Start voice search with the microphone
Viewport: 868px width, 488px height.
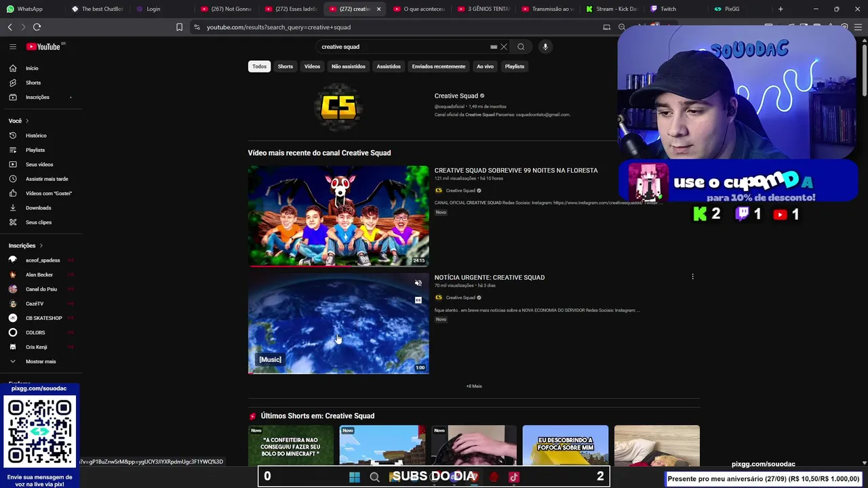click(x=545, y=47)
